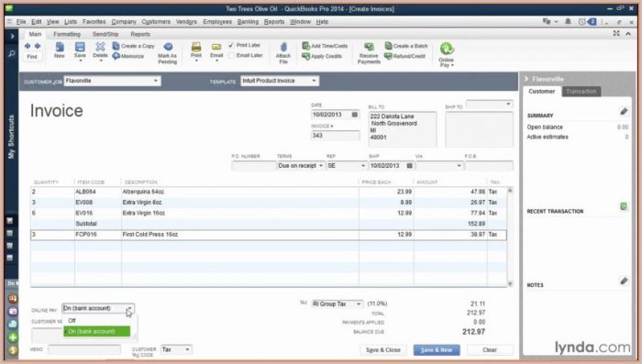Image resolution: width=642 pixels, height=364 pixels.
Task: Open recent transaction report icon
Action: point(623,206)
